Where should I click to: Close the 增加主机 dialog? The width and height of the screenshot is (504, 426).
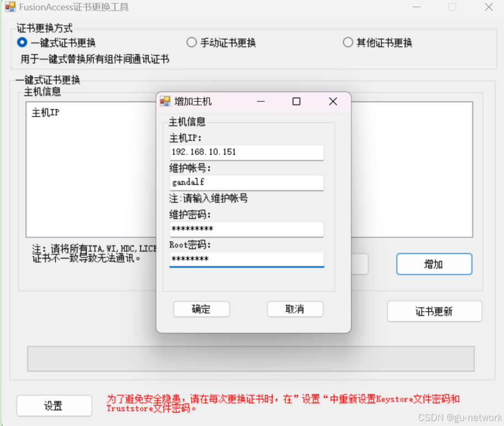pos(333,102)
